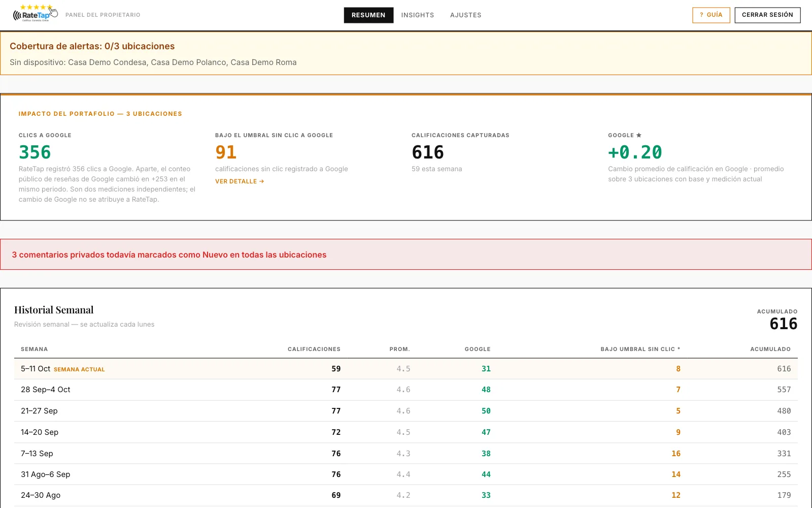Open the Resumen tab
This screenshot has width=812, height=508.
click(x=368, y=15)
